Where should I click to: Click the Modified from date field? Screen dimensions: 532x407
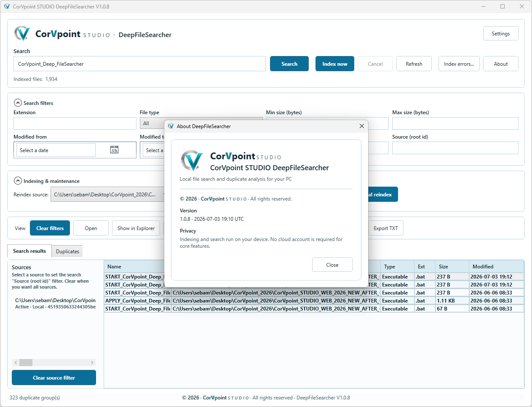tap(56, 150)
